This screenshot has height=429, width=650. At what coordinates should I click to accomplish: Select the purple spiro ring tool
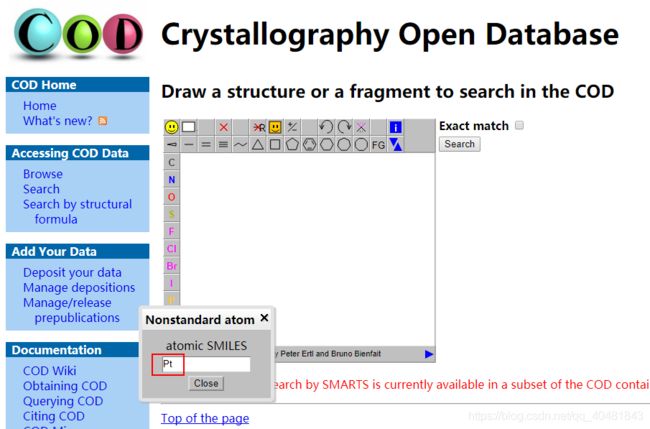click(x=361, y=127)
